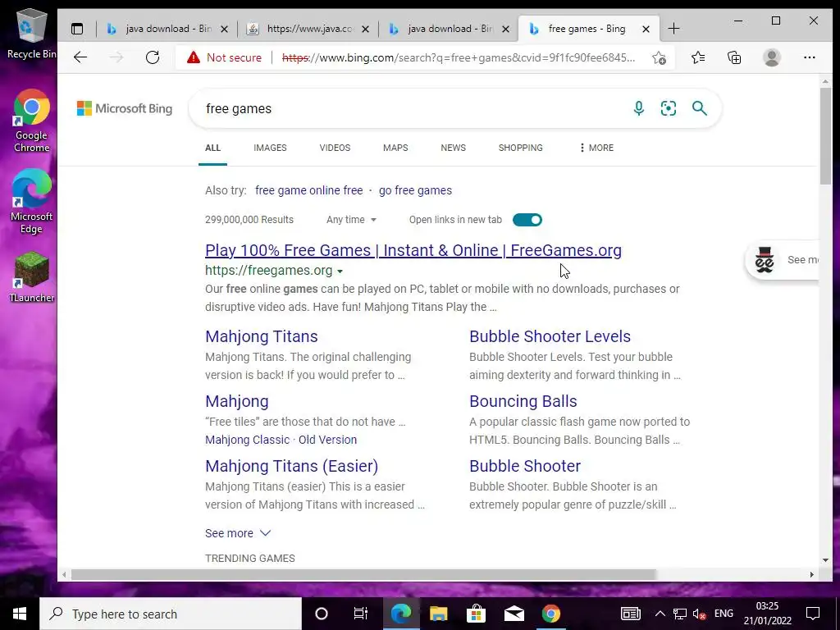Open the Windows Start menu
The image size is (840, 630).
coord(20,614)
